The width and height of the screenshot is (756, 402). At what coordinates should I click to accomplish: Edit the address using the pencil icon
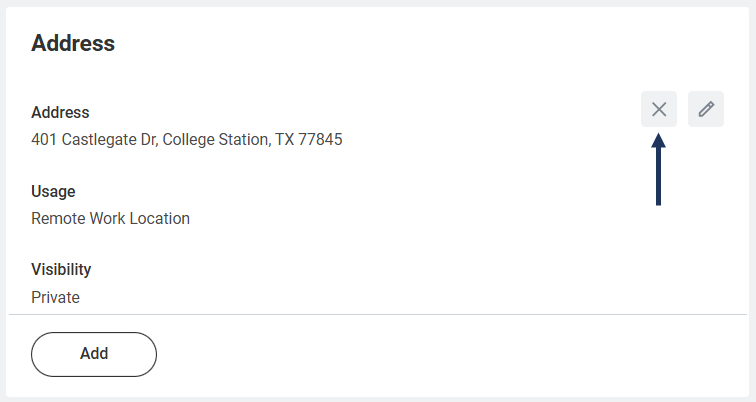[x=706, y=109]
